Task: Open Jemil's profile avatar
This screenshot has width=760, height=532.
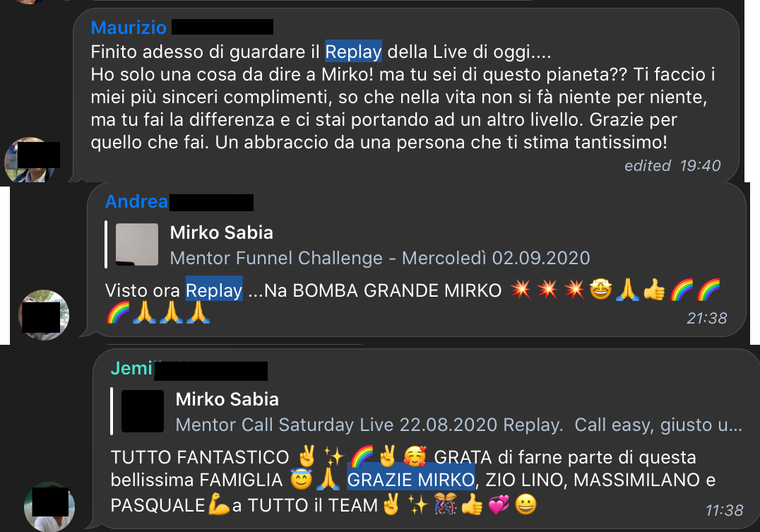Action: tap(49, 507)
